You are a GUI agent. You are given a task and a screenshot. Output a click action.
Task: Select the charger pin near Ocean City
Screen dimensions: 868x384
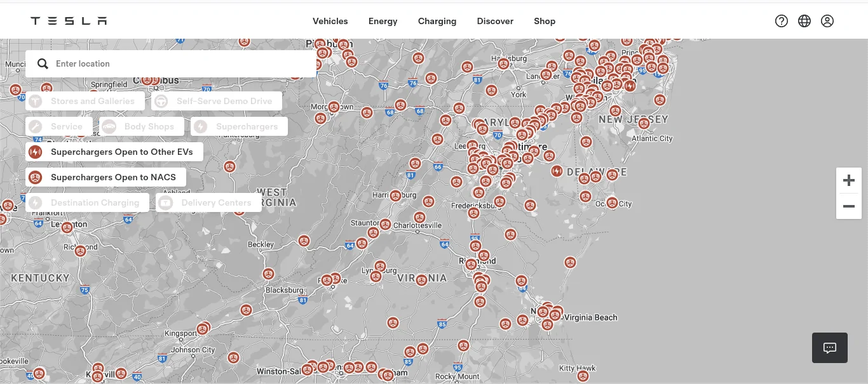click(611, 203)
